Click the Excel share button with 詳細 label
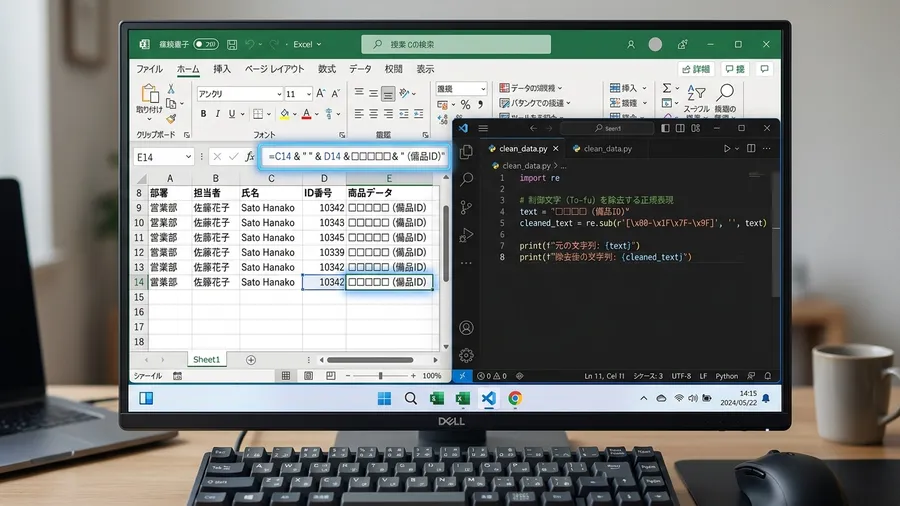Image resolution: width=900 pixels, height=506 pixels. coord(696,69)
